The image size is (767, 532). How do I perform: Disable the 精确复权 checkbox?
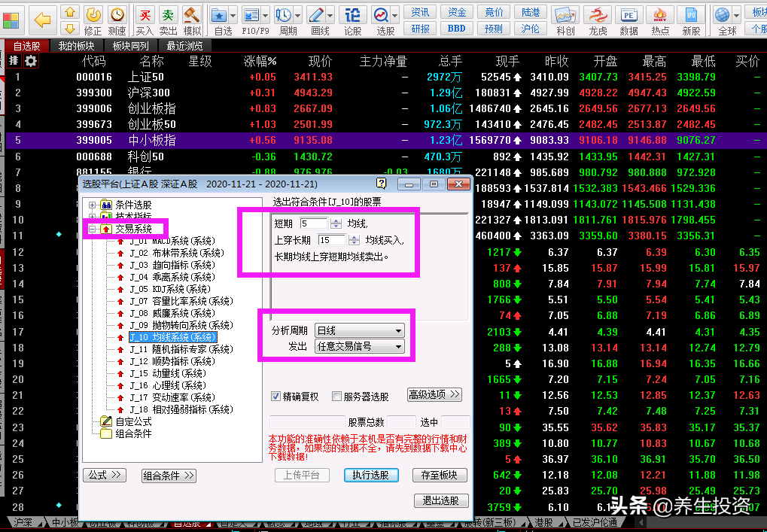coord(275,394)
